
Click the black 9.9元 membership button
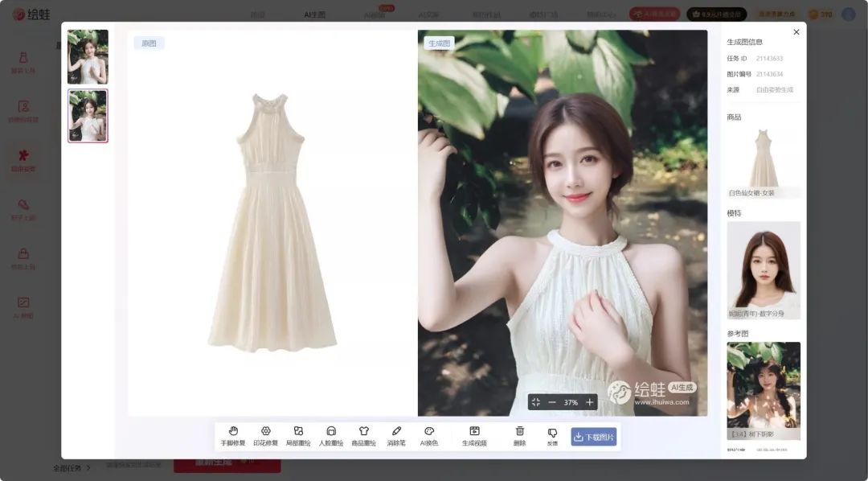coord(716,14)
